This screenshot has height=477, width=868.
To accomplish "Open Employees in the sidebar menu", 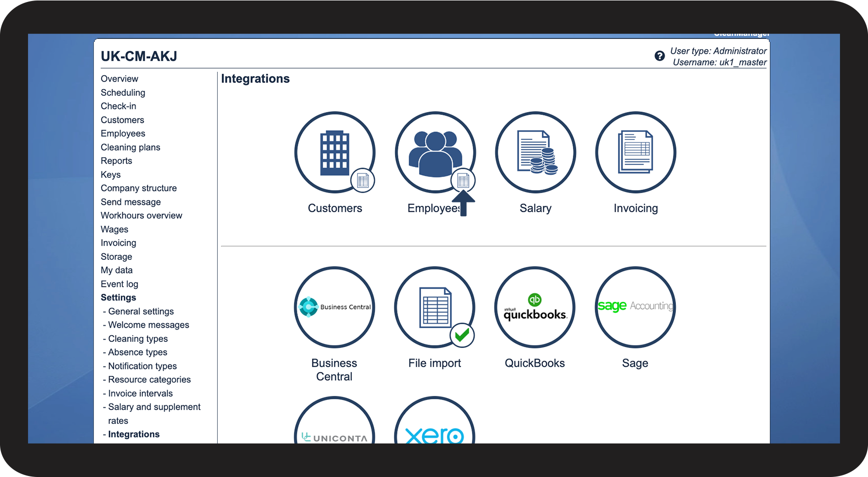I will pyautogui.click(x=123, y=134).
